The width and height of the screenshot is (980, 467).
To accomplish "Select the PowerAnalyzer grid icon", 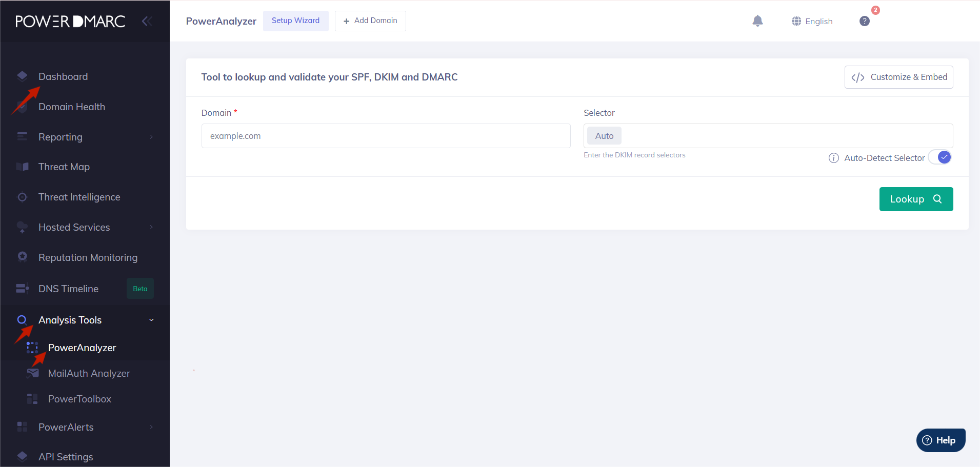I will [32, 347].
